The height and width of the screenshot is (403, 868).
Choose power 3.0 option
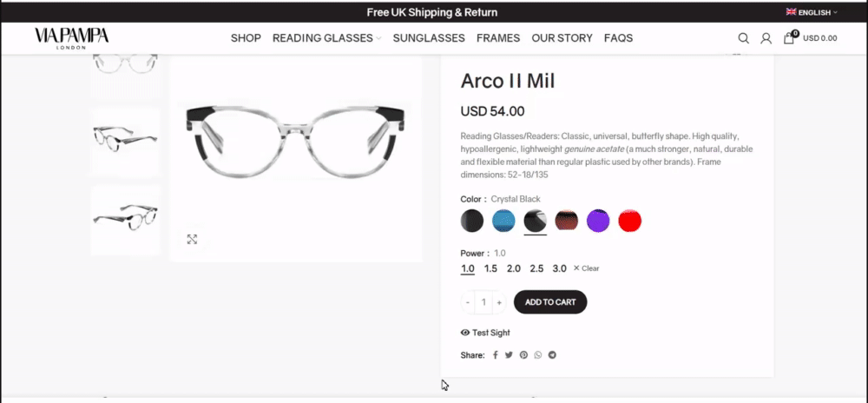[x=559, y=268]
